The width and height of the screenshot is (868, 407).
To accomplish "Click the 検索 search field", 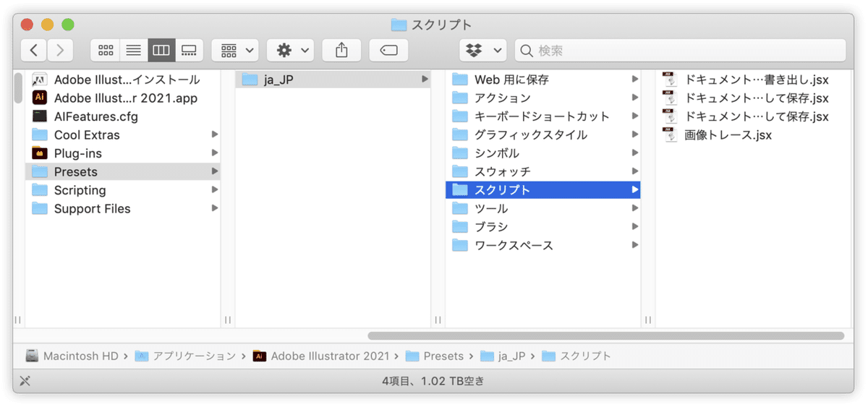I will [681, 50].
